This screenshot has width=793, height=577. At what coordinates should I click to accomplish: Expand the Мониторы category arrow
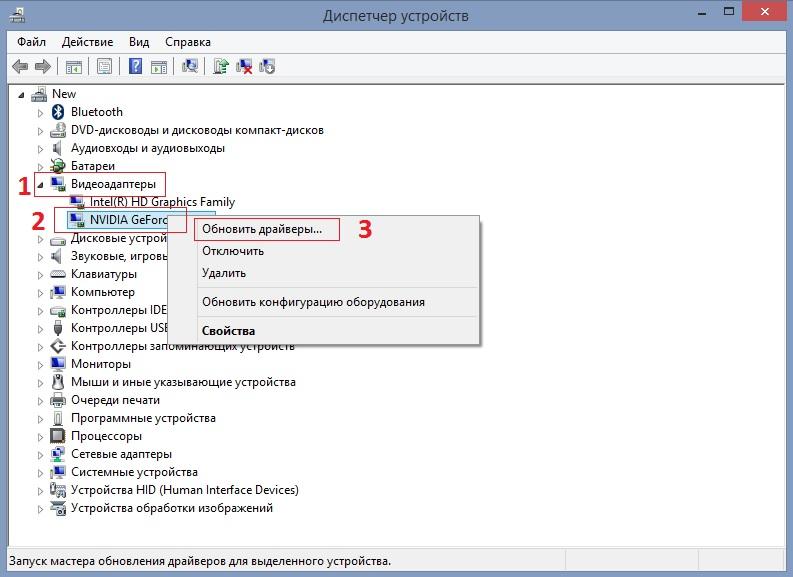(40, 365)
